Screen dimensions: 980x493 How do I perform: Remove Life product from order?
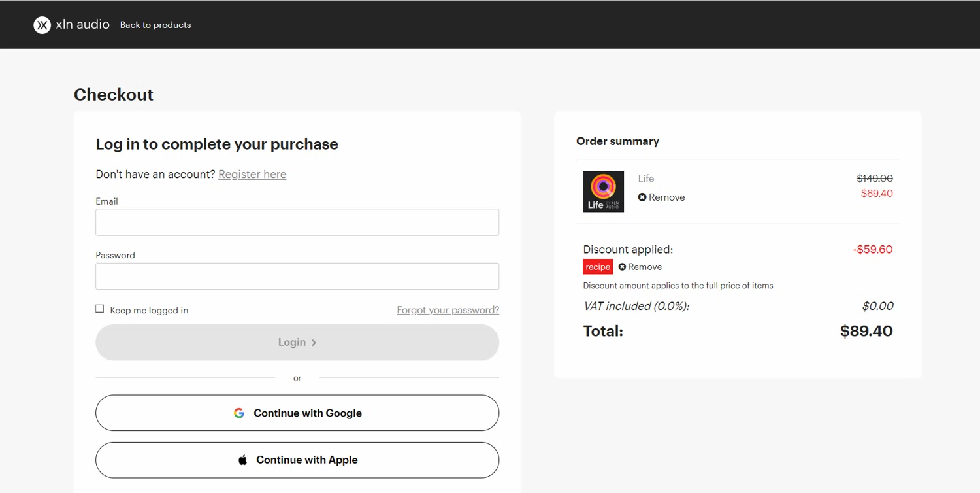tap(661, 197)
